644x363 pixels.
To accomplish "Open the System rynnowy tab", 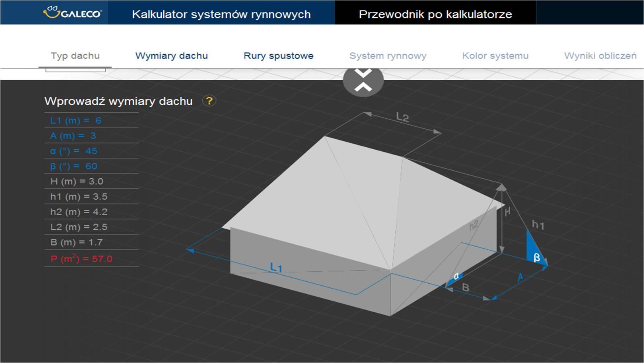I will click(x=388, y=56).
